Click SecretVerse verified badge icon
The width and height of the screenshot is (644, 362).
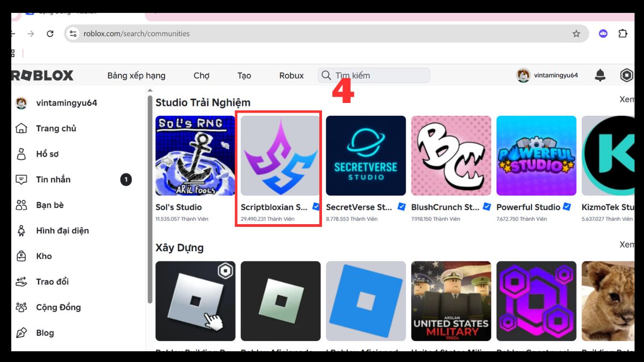coord(401,206)
